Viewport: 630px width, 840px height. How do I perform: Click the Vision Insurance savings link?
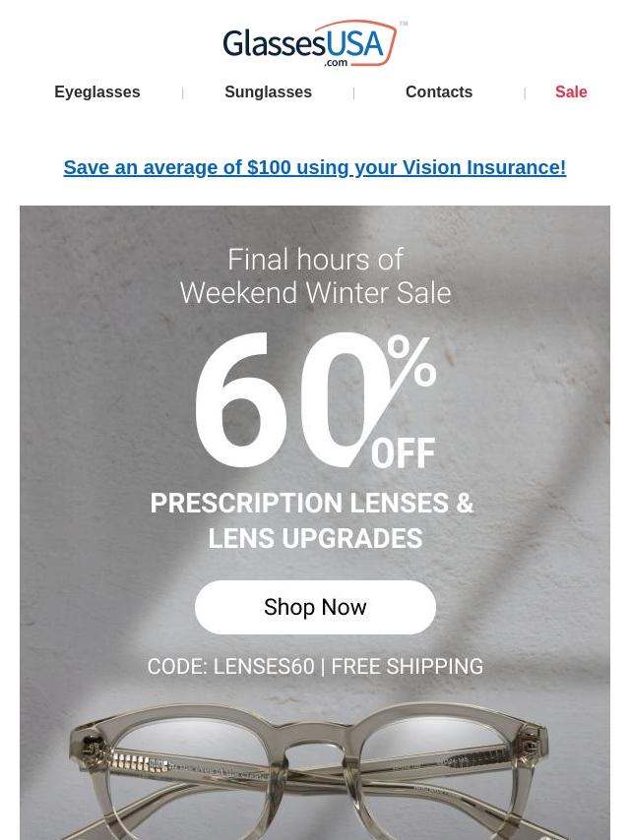[315, 167]
